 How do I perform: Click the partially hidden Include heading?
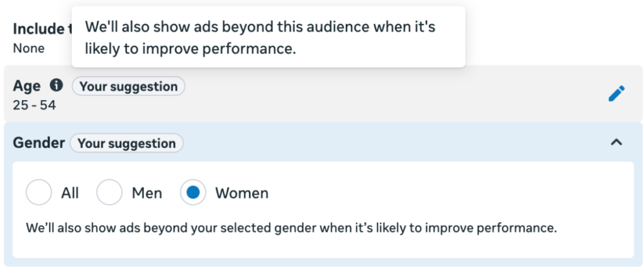(x=42, y=29)
